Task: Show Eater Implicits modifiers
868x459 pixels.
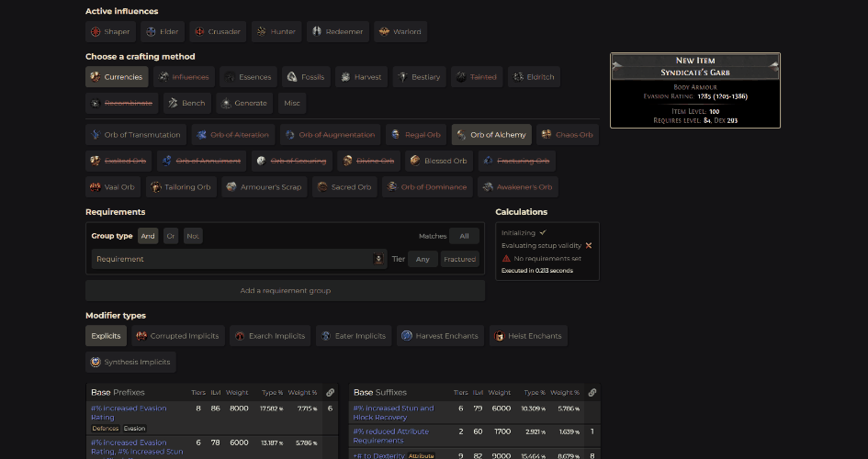Action: click(354, 336)
